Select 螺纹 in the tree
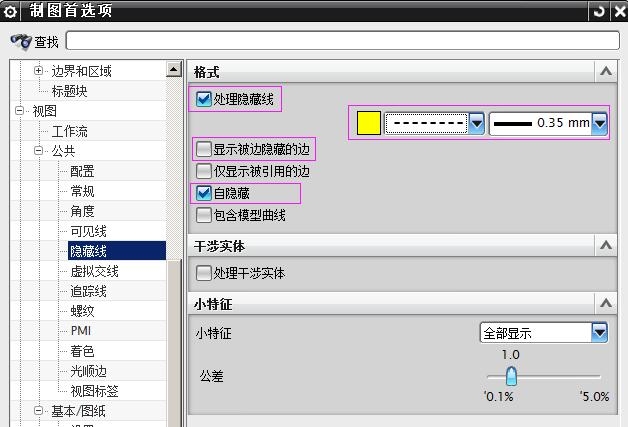 point(82,311)
